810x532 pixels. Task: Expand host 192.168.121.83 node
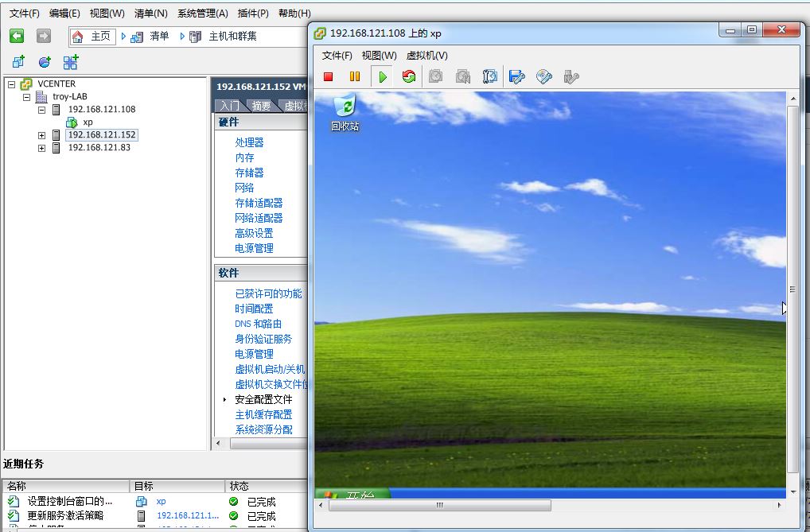(42, 148)
